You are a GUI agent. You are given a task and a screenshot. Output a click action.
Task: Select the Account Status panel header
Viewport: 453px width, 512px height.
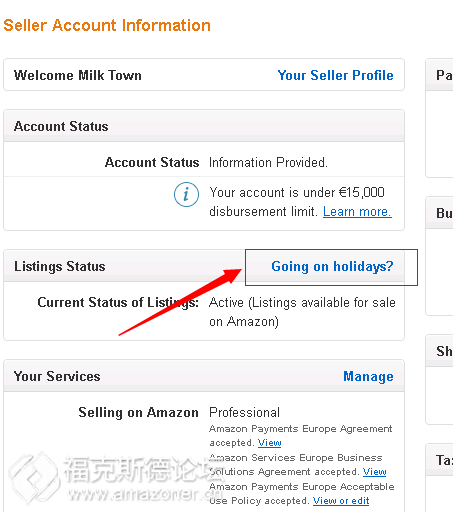[x=204, y=126]
